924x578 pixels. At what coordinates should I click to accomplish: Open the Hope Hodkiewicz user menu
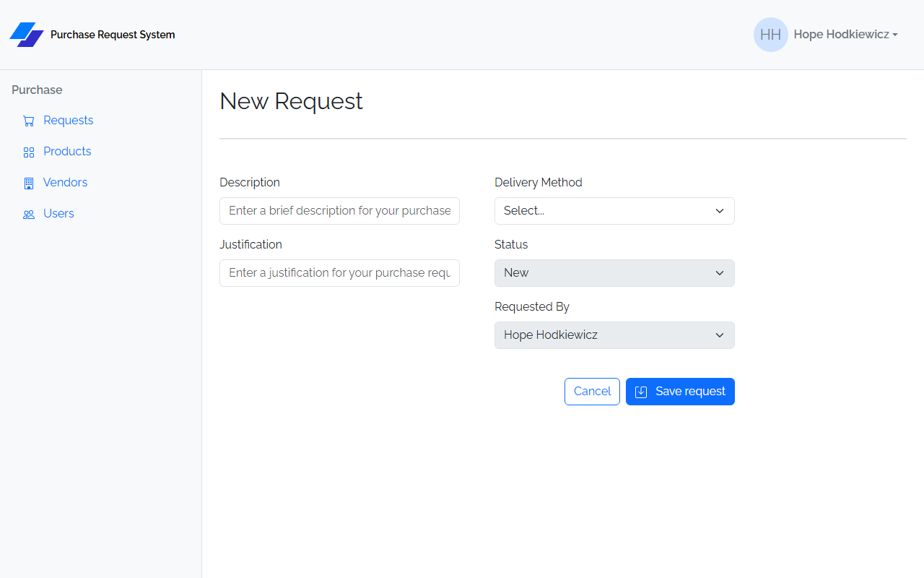tap(845, 35)
